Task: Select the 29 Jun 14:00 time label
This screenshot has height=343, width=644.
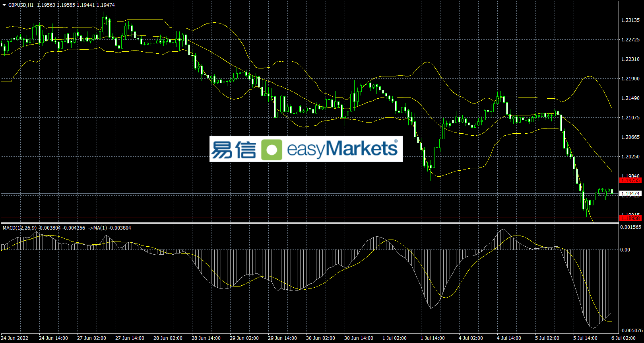Action: coord(282,338)
